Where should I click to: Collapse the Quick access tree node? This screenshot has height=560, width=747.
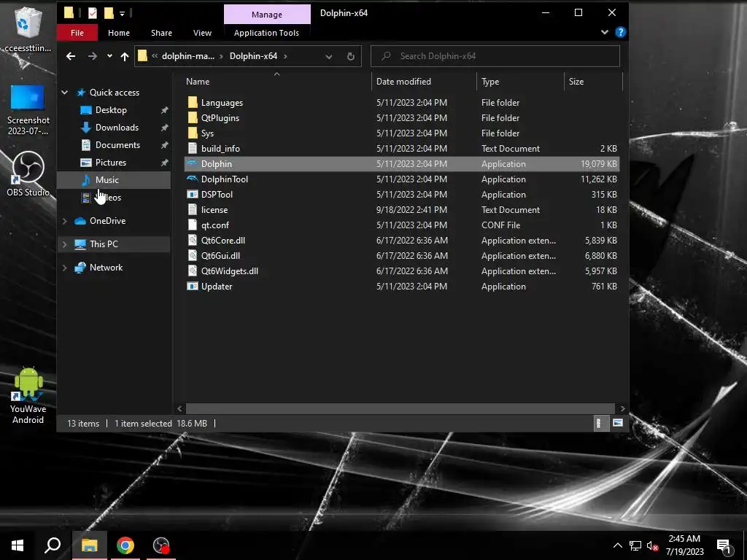65,93
